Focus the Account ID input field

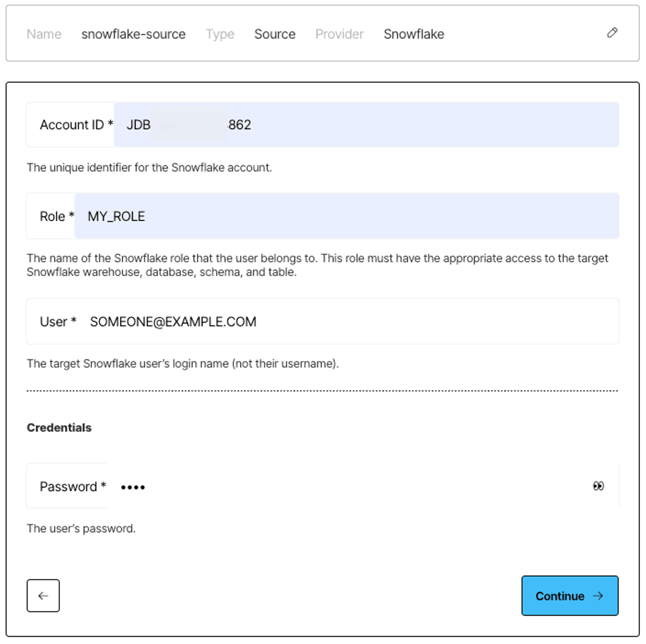[366, 125]
